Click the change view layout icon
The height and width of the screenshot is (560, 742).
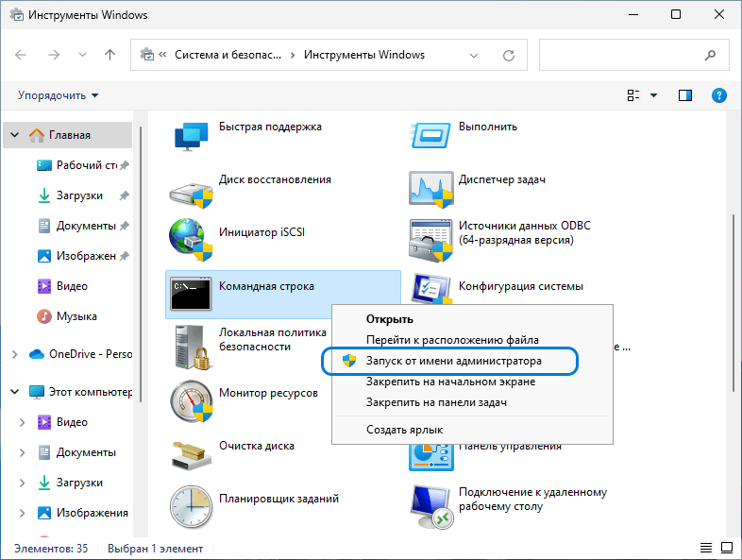point(633,95)
